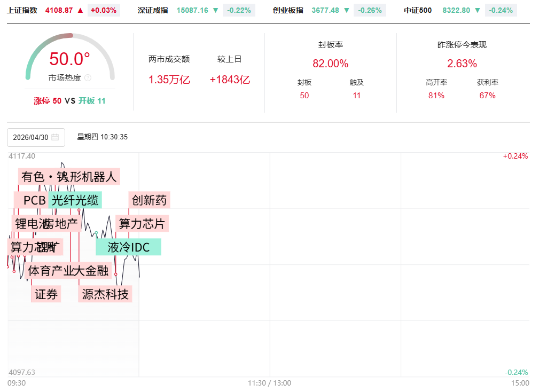Select the 证券 sector marker
The image size is (539, 392).
46,294
